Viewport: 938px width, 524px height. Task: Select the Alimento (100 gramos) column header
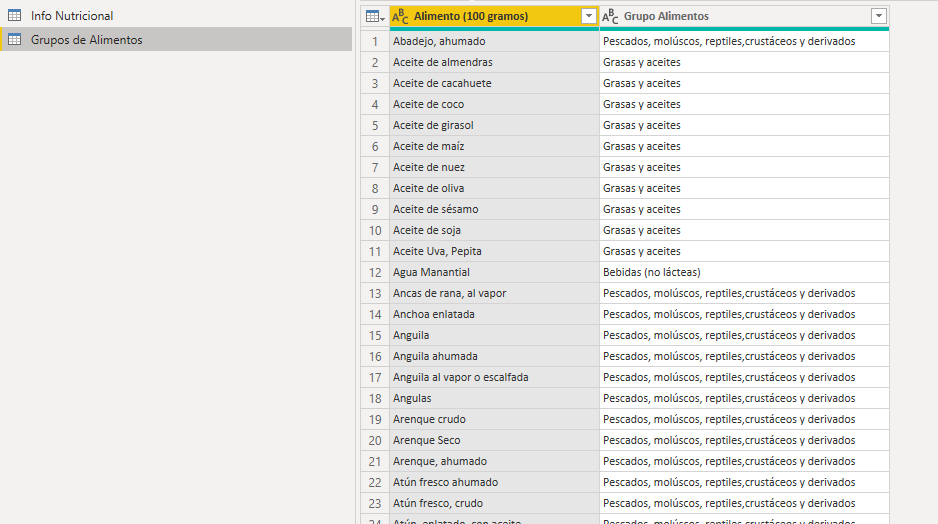point(494,16)
